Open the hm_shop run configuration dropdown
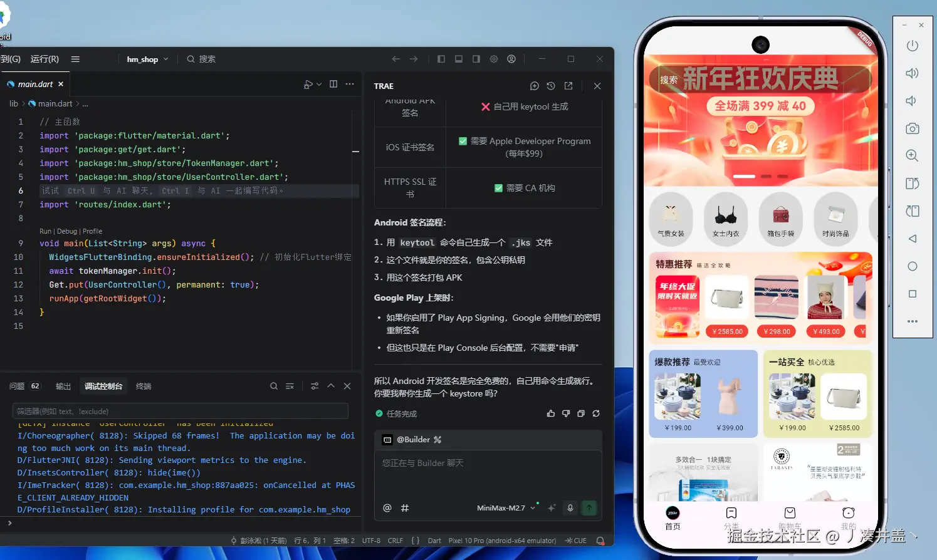The height and width of the screenshot is (560, 937). point(146,59)
